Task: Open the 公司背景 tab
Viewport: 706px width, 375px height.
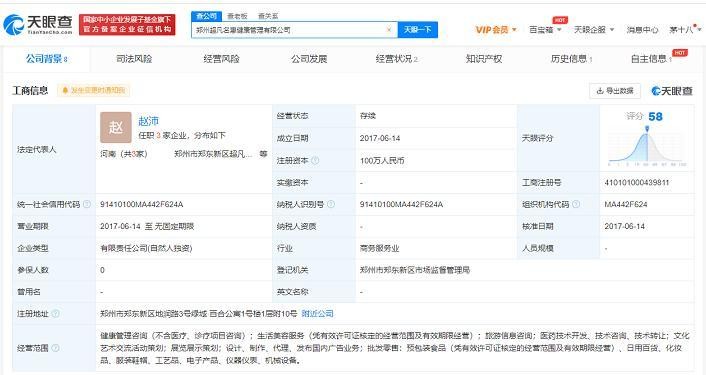Action: tap(46, 59)
